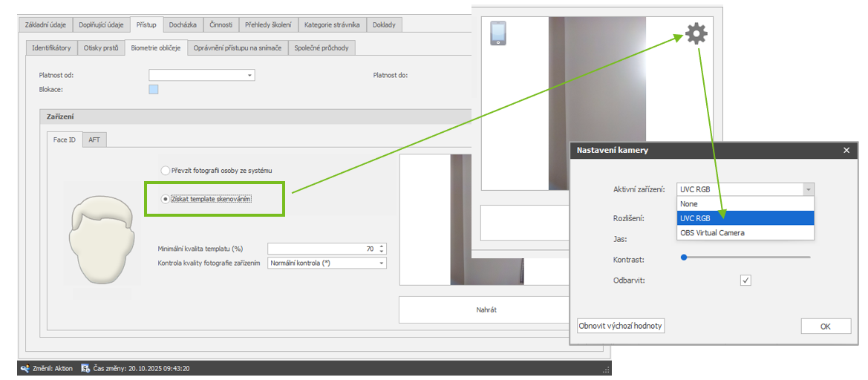Click the Změnil user icon in status bar
This screenshot has width=868, height=380.
click(x=25, y=368)
